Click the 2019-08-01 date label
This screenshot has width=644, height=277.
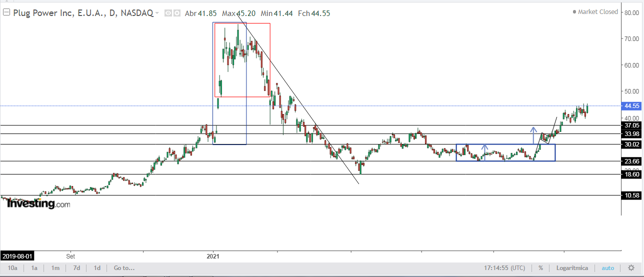point(17,256)
